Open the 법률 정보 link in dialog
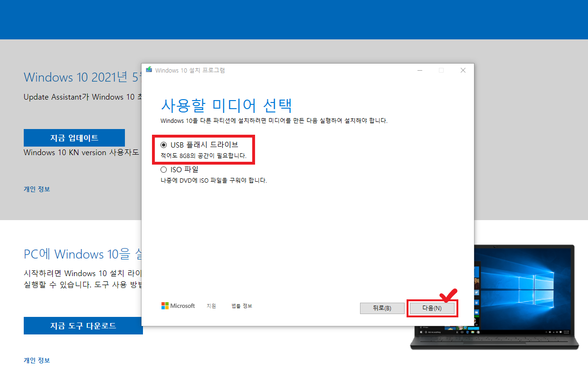This screenshot has width=588, height=389. (242, 306)
